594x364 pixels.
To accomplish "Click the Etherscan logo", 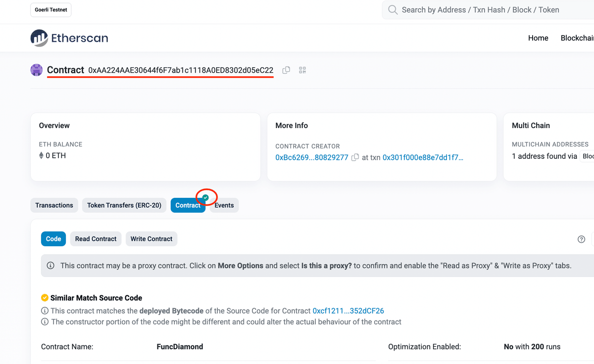I will coord(69,38).
